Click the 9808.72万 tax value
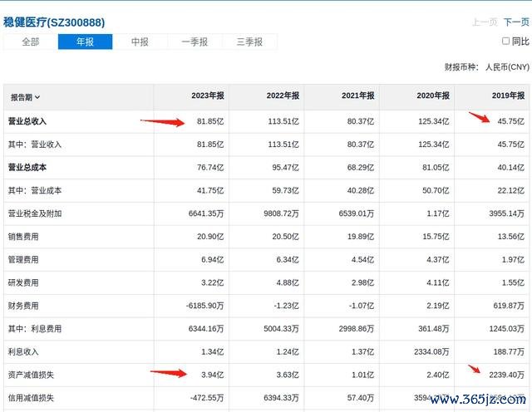The image size is (532, 412). coord(281,213)
